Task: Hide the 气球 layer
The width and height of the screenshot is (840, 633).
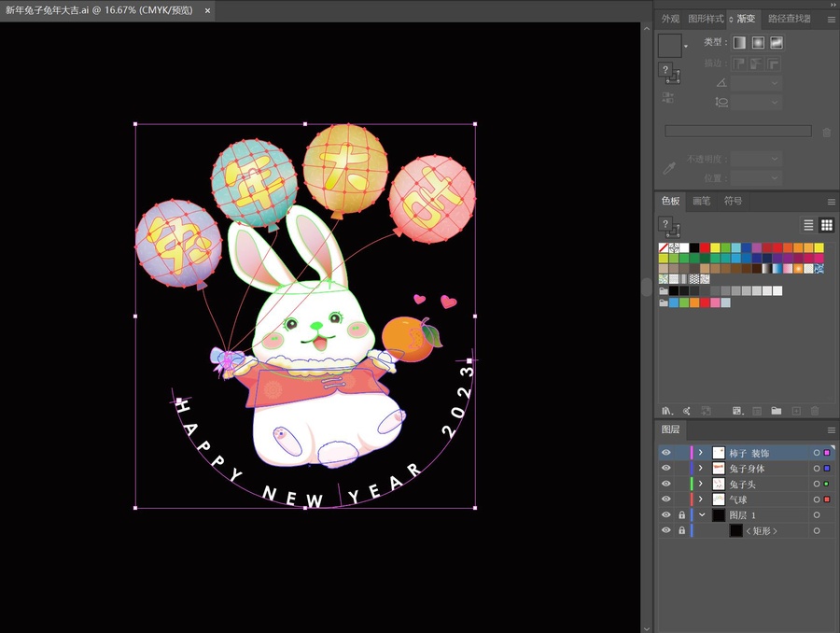Action: [x=665, y=499]
